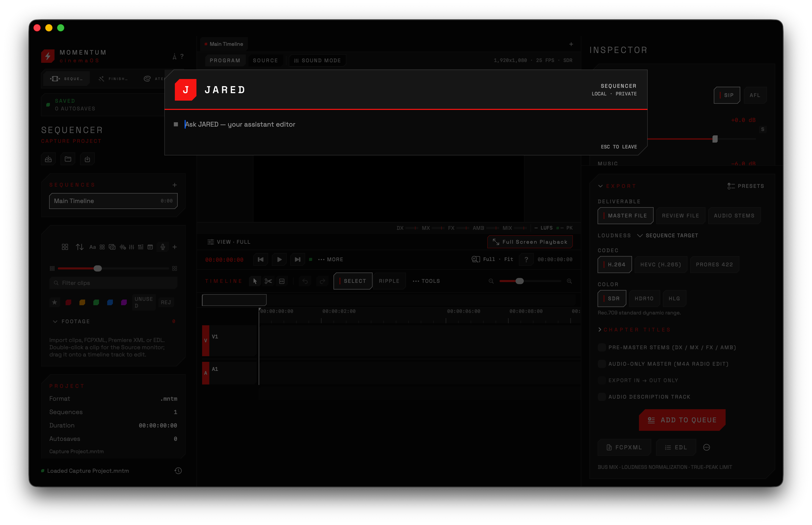Select the arrow pointer tool in the timeline
The image size is (812, 525).
[x=255, y=281]
